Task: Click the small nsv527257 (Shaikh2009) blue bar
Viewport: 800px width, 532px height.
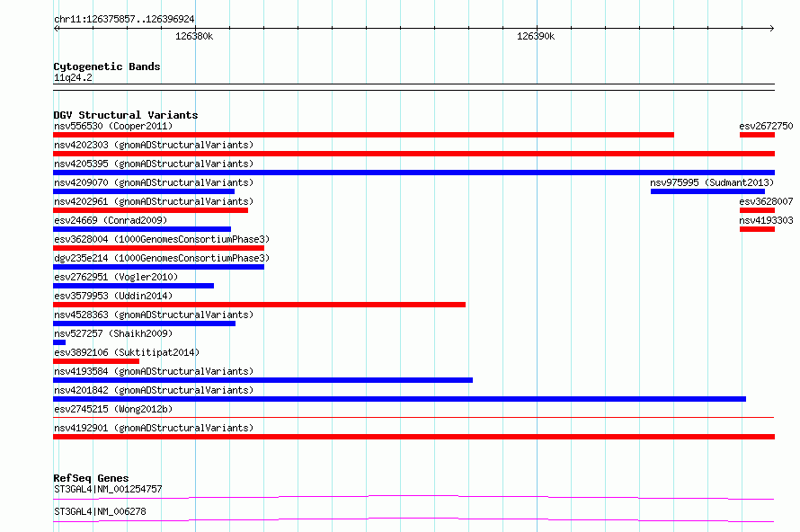Action: [59, 342]
